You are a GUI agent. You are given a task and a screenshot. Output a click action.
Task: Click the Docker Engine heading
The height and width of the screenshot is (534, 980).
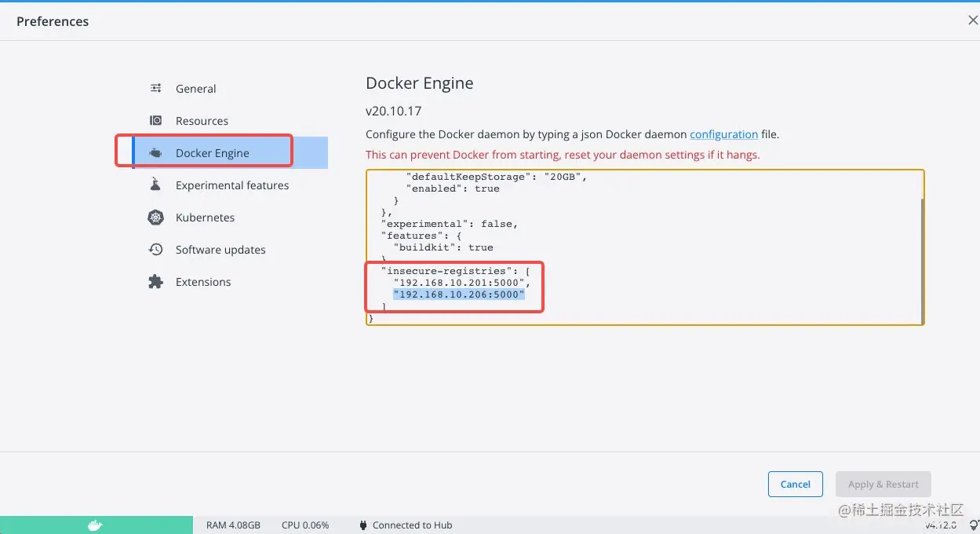420,83
